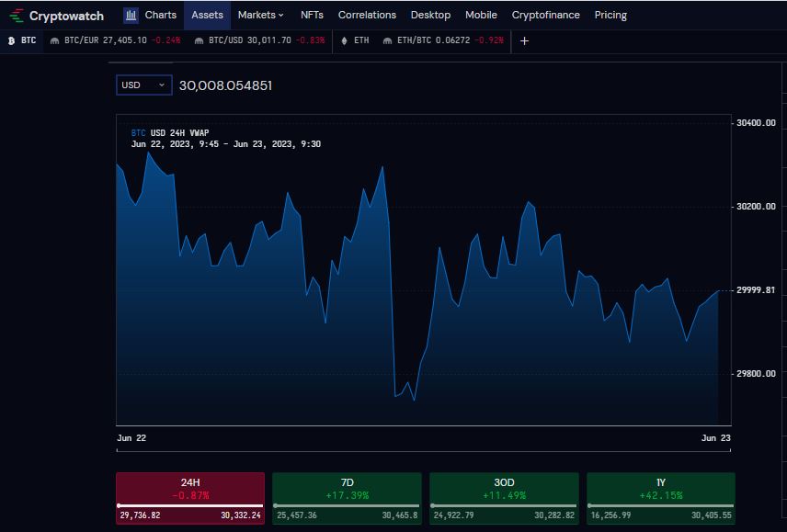Viewport: 787px width, 532px height.
Task: Click the 24H low-high range bar
Action: tap(190, 505)
